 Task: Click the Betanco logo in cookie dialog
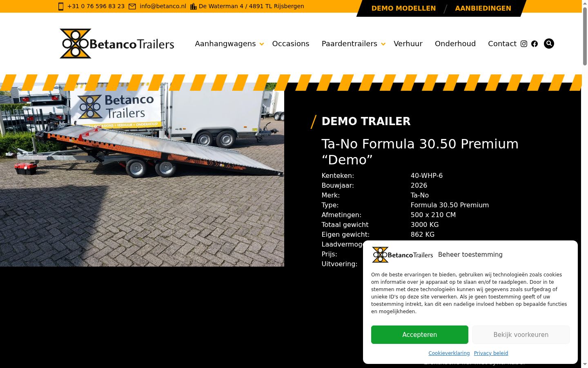[403, 255]
